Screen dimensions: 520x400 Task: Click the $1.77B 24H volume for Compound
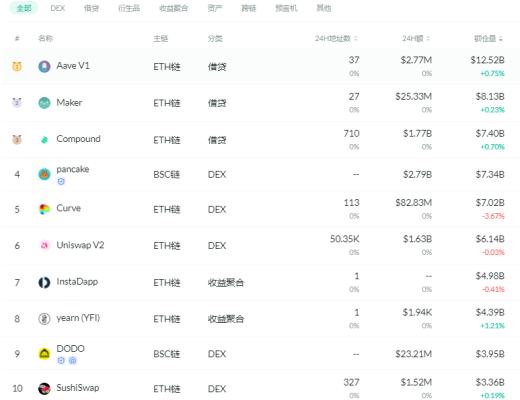(x=418, y=133)
